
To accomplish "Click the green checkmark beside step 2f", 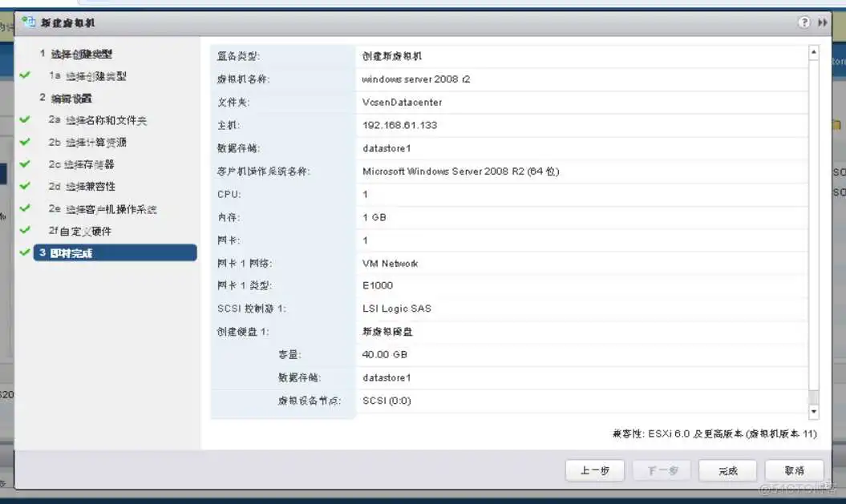I will click(25, 230).
